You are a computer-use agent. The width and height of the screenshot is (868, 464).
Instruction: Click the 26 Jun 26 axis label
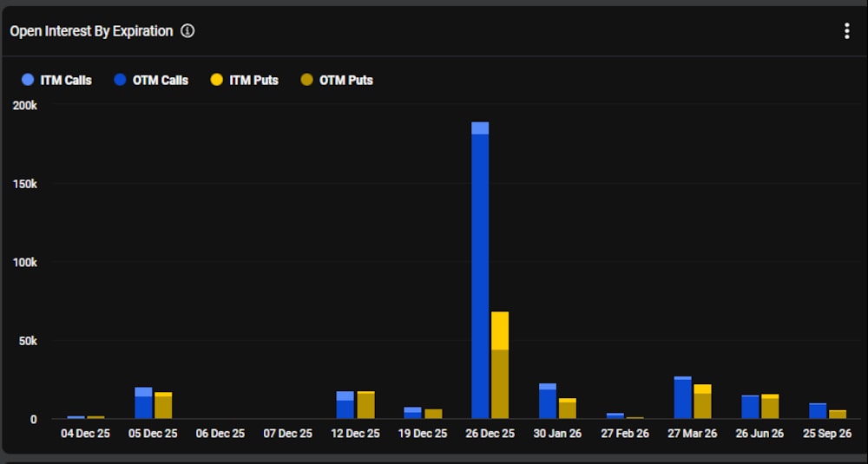pyautogui.click(x=759, y=434)
